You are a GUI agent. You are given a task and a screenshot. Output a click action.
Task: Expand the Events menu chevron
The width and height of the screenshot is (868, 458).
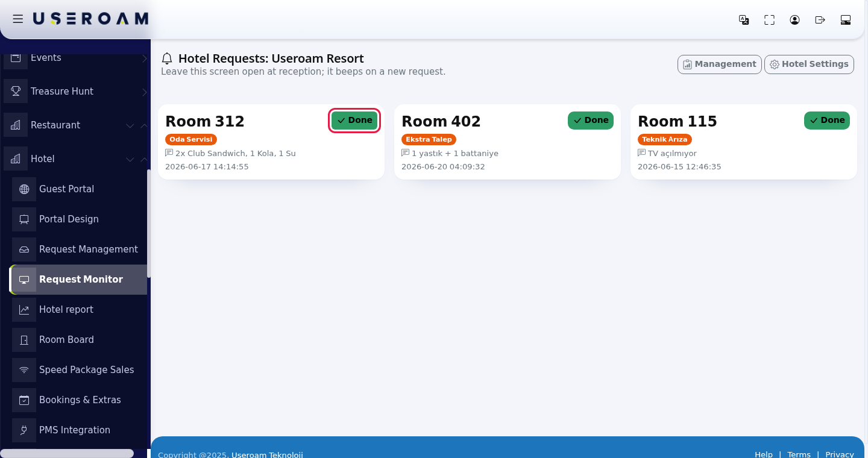(x=144, y=58)
